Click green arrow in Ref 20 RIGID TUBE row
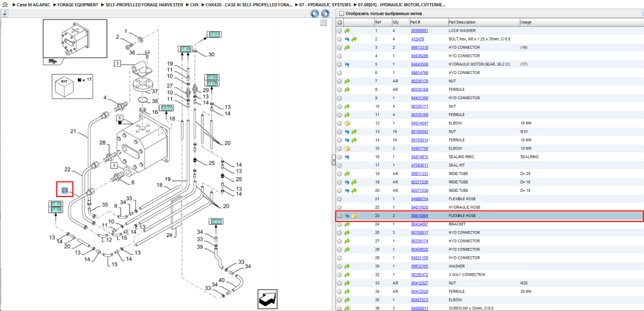Viewport: 644px width, 311px height. (354, 191)
